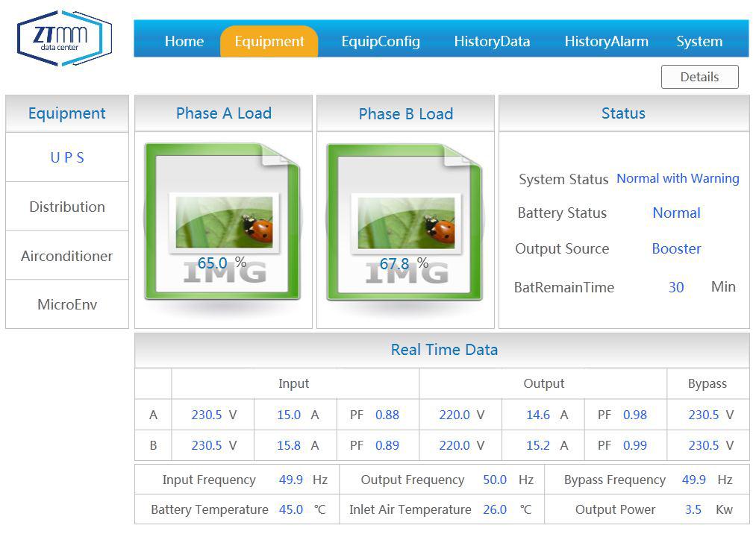Open the Home tab

[184, 42]
